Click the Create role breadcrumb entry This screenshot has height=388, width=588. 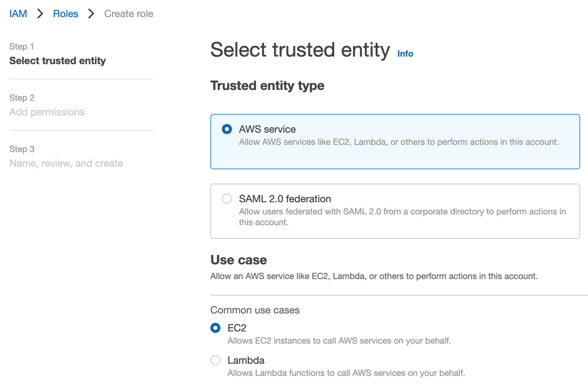coord(128,14)
